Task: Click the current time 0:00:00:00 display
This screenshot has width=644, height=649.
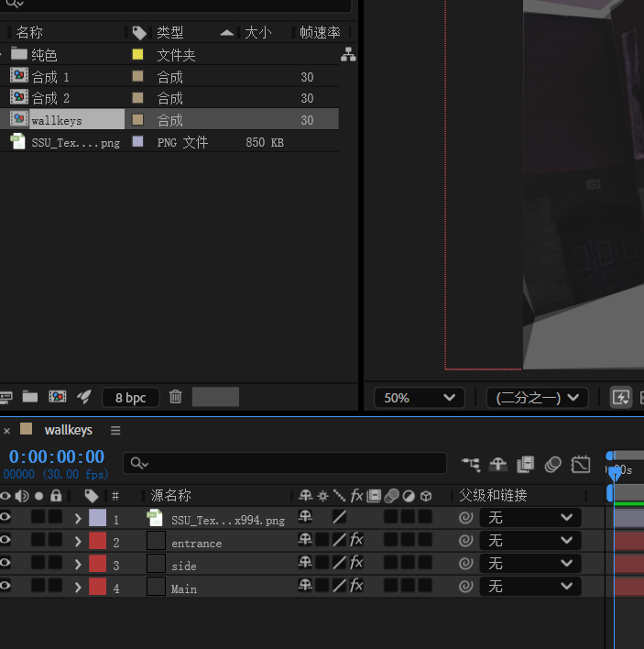Action: (x=57, y=456)
